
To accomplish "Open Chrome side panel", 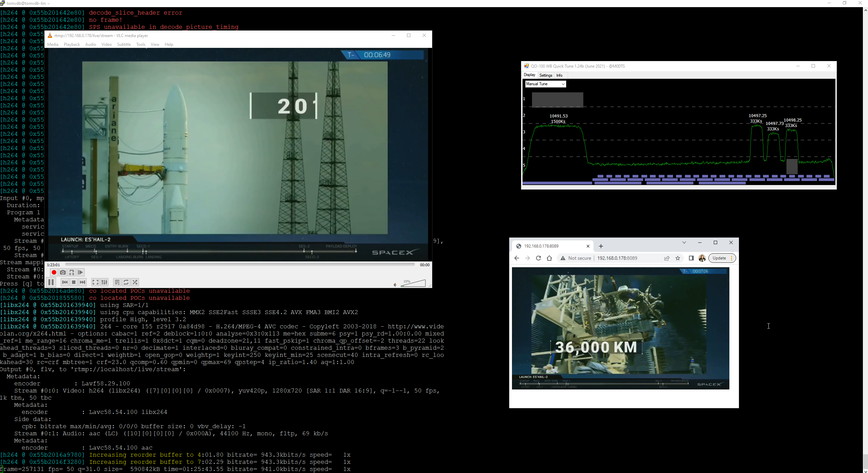I will [x=691, y=258].
